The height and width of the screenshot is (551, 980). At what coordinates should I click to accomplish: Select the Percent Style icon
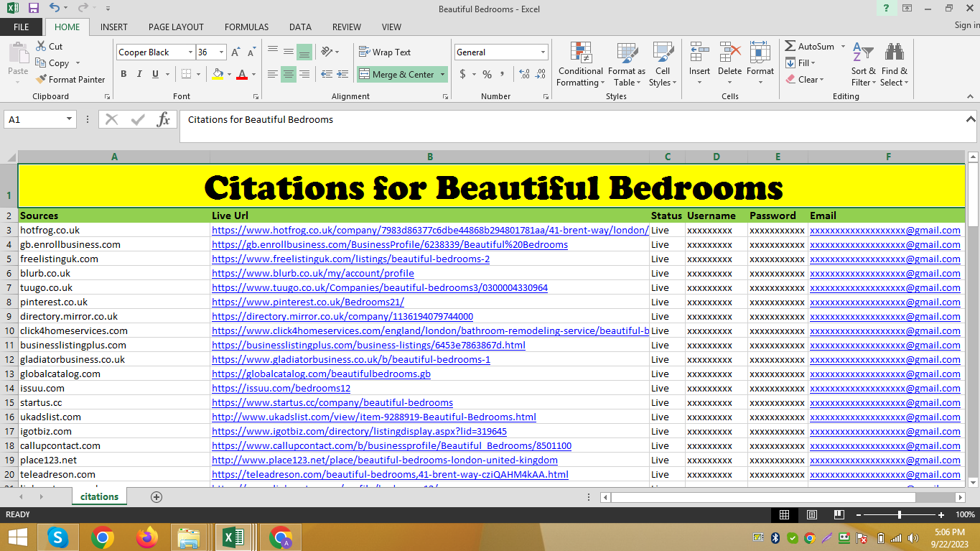point(486,73)
